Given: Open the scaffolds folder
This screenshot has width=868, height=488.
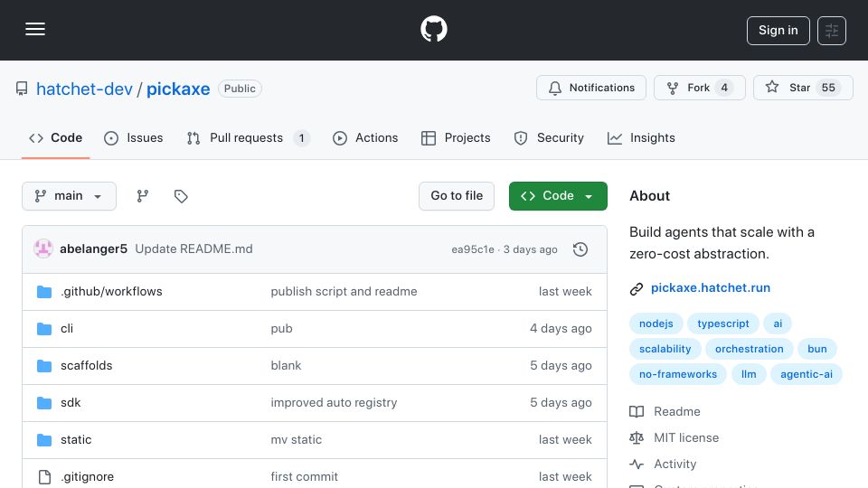Looking at the screenshot, I should 87,366.
